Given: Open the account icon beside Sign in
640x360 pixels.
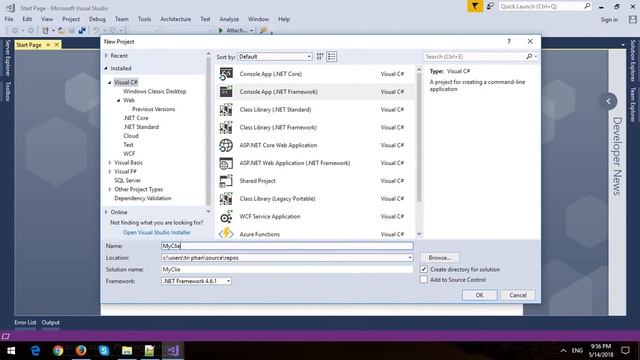Looking at the screenshot, I should [x=633, y=19].
